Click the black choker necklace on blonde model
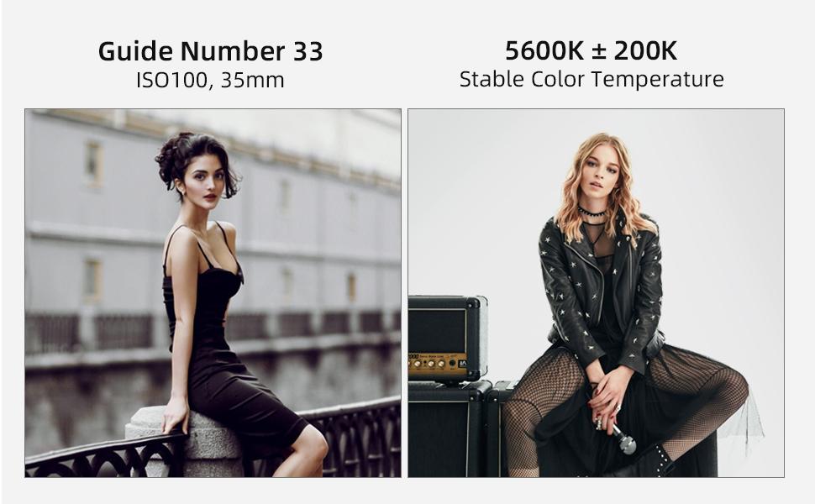815x504 pixels. coord(592,213)
